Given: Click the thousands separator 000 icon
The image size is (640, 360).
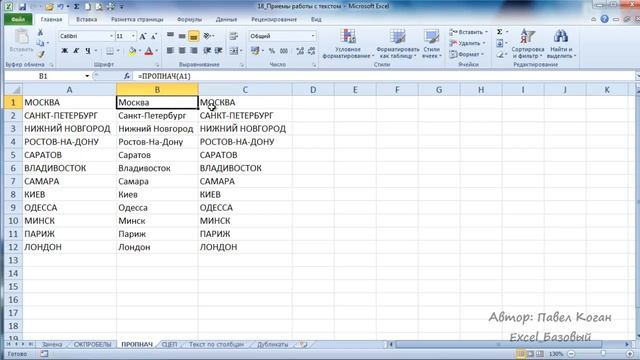Looking at the screenshot, I should pyautogui.click(x=284, y=51).
